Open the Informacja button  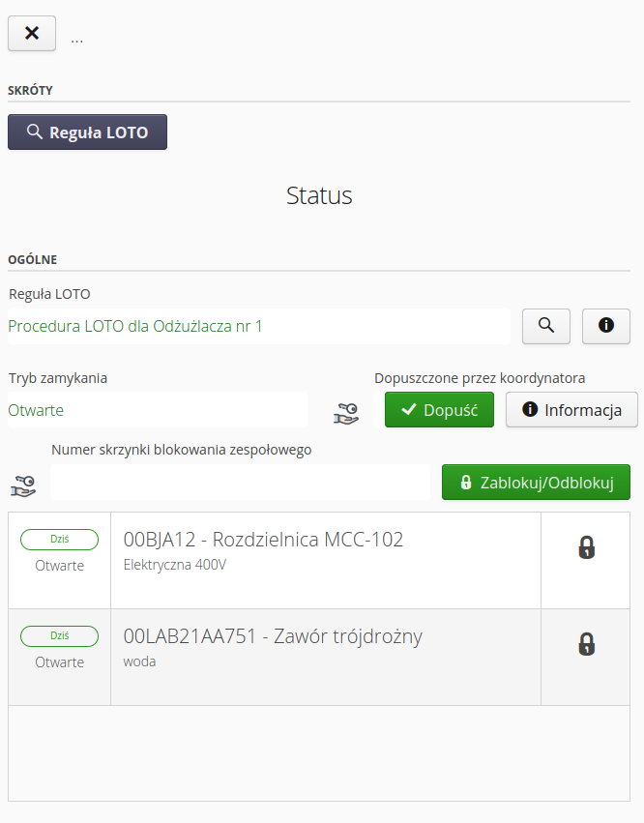tap(571, 410)
